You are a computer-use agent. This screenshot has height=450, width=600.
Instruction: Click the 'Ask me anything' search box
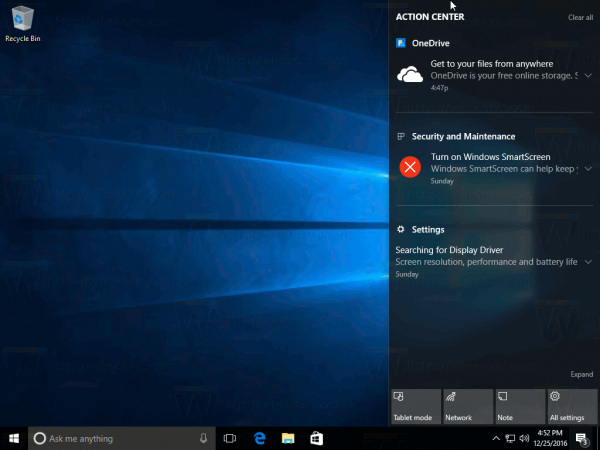(x=122, y=439)
